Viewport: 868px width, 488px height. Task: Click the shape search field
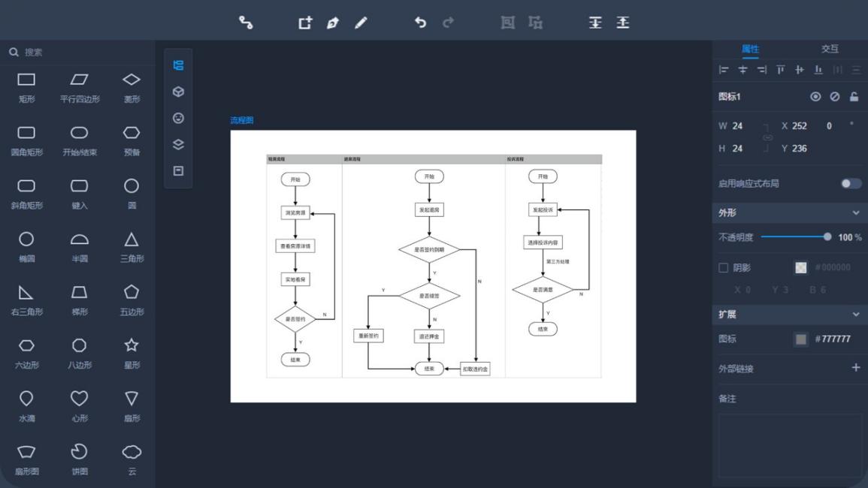(77, 52)
